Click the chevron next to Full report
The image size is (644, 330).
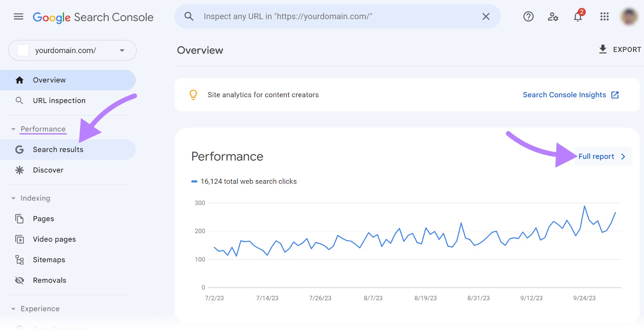click(623, 157)
